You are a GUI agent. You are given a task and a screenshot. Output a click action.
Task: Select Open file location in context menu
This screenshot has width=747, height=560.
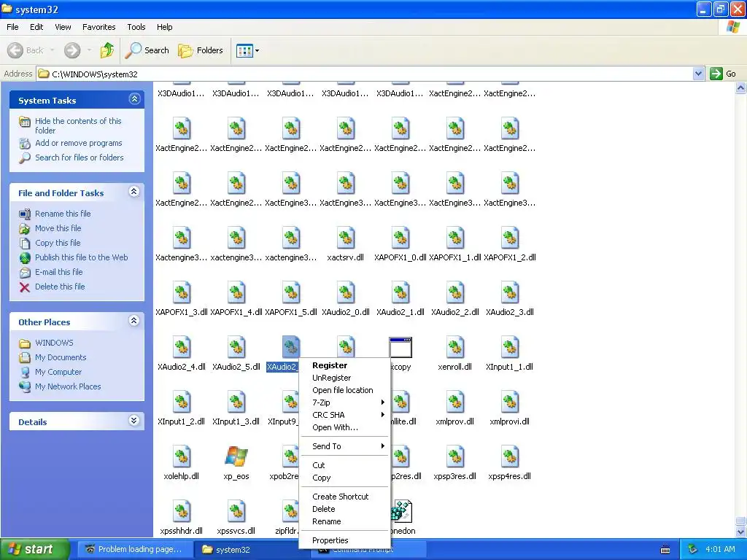(x=344, y=390)
